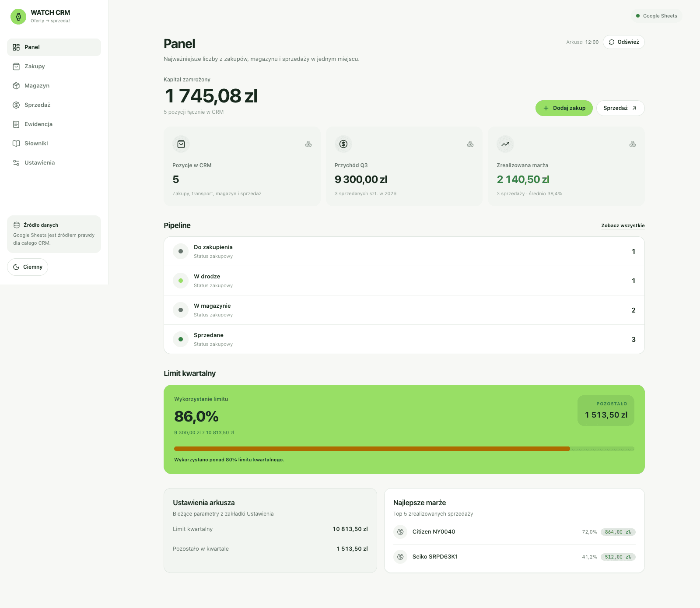This screenshot has width=700, height=608.
Task: Click the Dodaj zakup button
Action: click(x=564, y=108)
